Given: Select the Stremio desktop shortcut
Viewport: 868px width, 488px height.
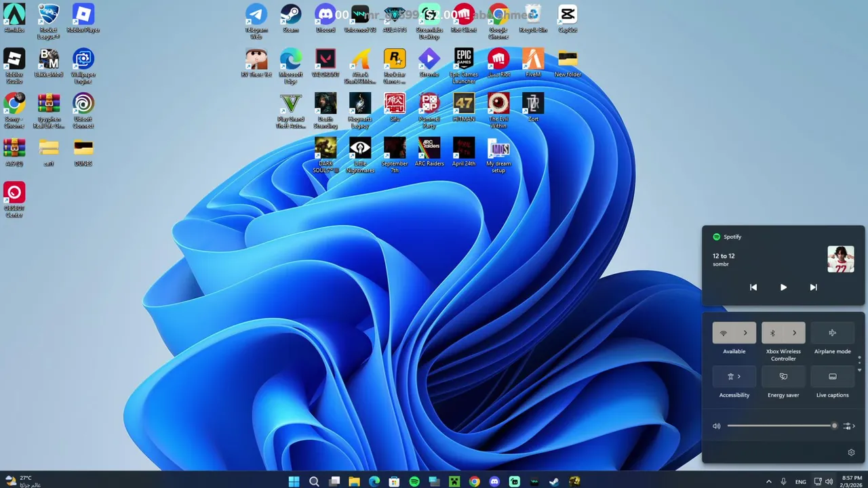Looking at the screenshot, I should click(x=429, y=63).
